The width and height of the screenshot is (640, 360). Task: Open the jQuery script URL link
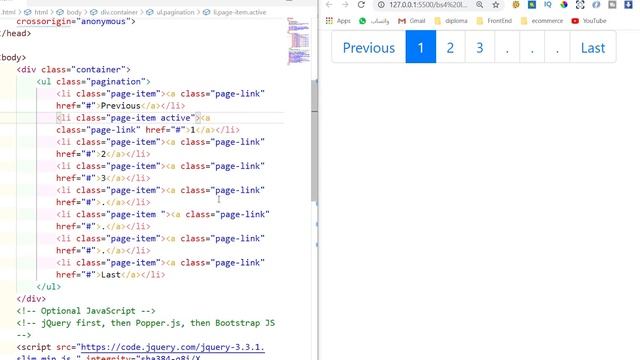tap(173, 347)
